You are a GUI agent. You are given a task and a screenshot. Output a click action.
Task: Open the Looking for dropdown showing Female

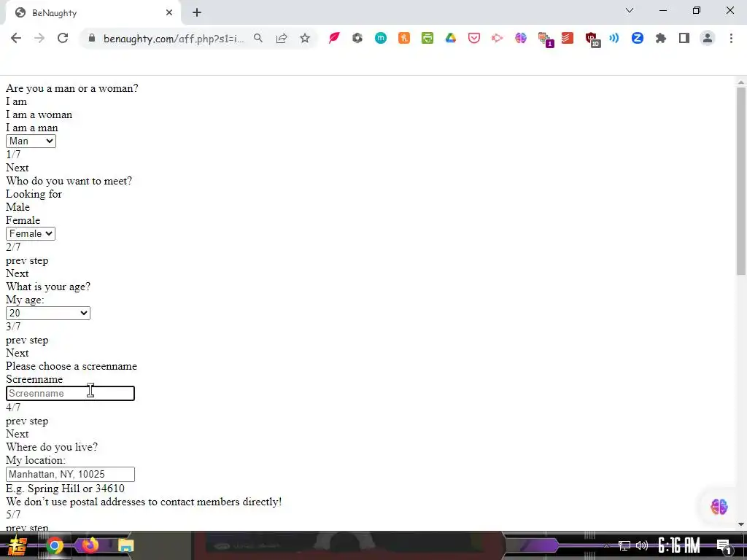pos(31,233)
